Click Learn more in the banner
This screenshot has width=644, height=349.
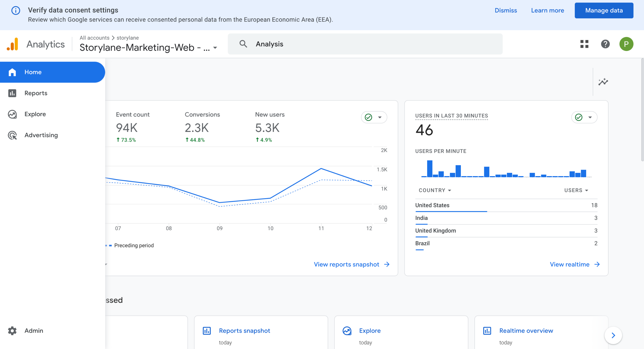click(x=547, y=11)
